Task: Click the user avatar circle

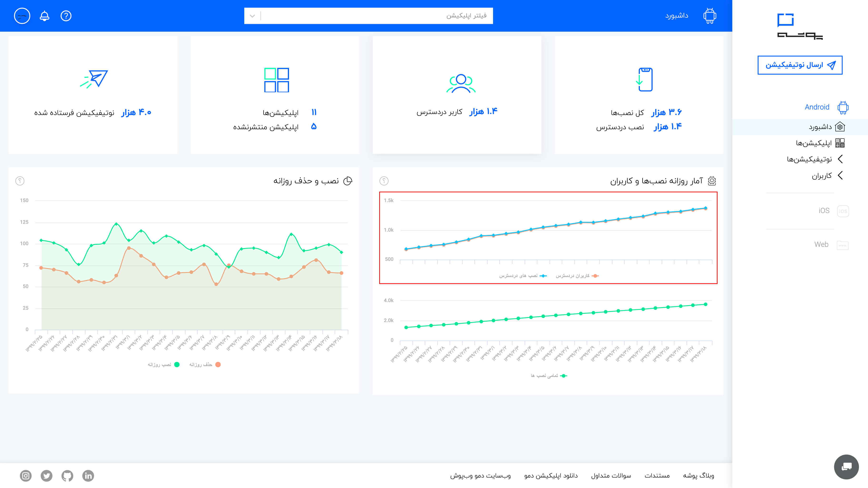Action: pyautogui.click(x=22, y=16)
